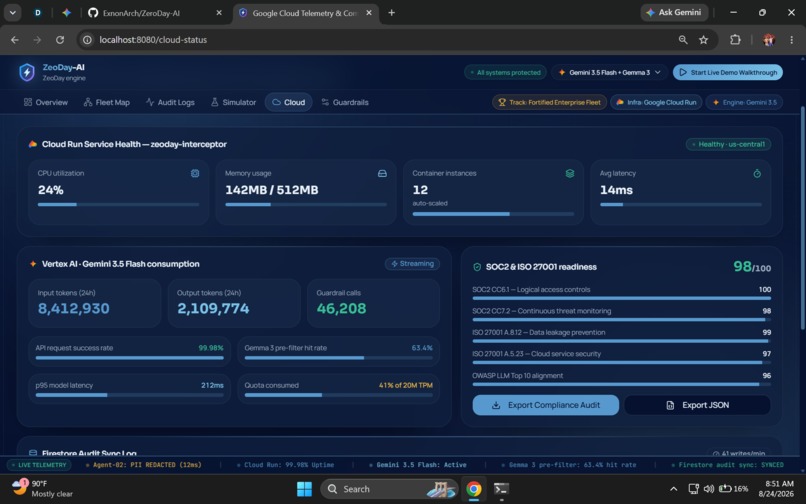The height and width of the screenshot is (504, 806).
Task: Open the Extensions puzzle icon
Action: click(736, 40)
